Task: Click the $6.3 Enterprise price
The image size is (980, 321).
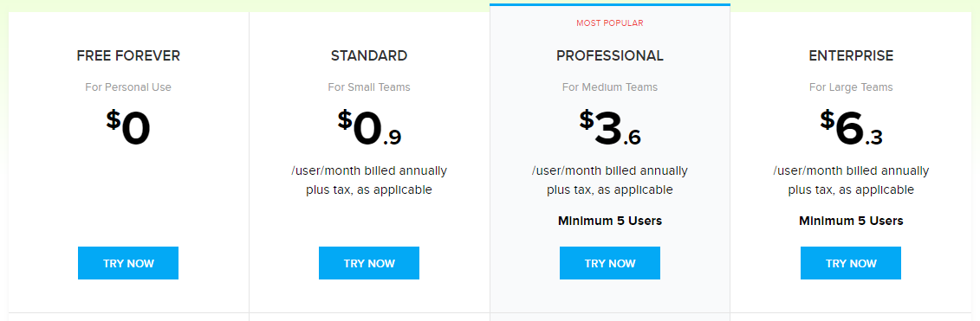Action: tap(851, 128)
